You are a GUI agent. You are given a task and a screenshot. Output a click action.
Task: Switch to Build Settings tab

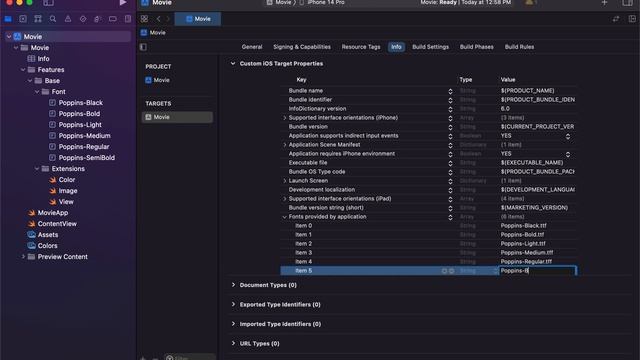point(430,47)
